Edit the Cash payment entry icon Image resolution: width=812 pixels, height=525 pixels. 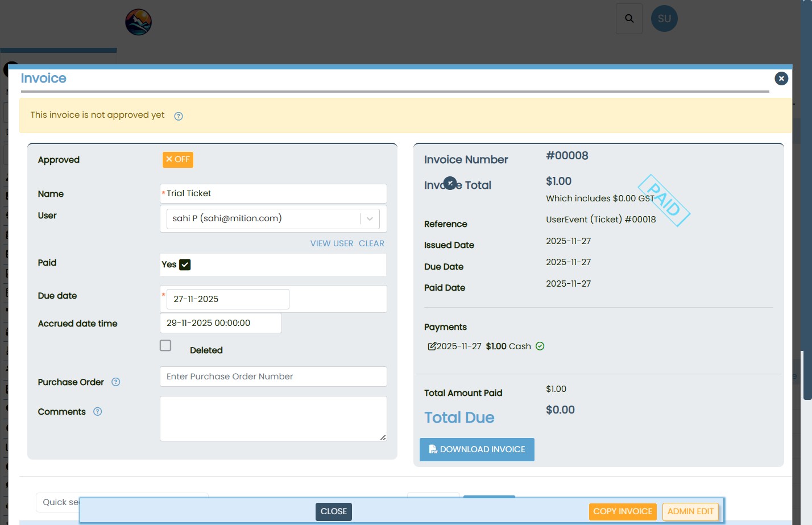coord(432,346)
